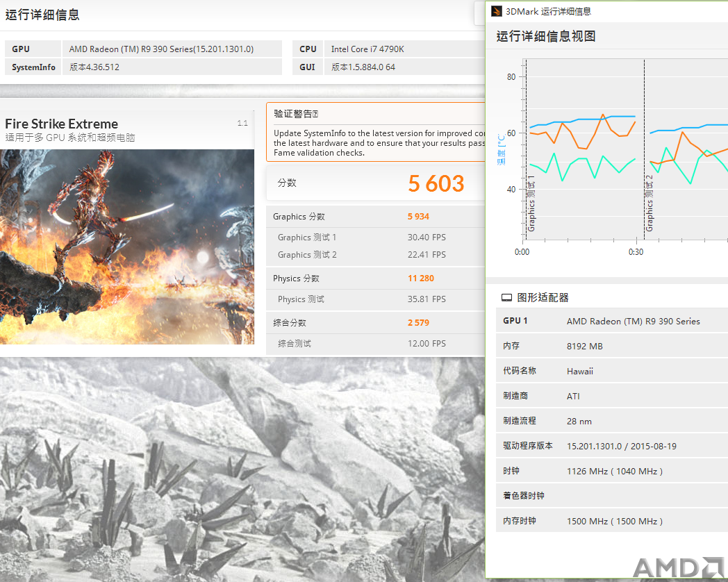This screenshot has height=582, width=728.
Task: Click the 验证警告 heading text
Action: pyautogui.click(x=292, y=114)
